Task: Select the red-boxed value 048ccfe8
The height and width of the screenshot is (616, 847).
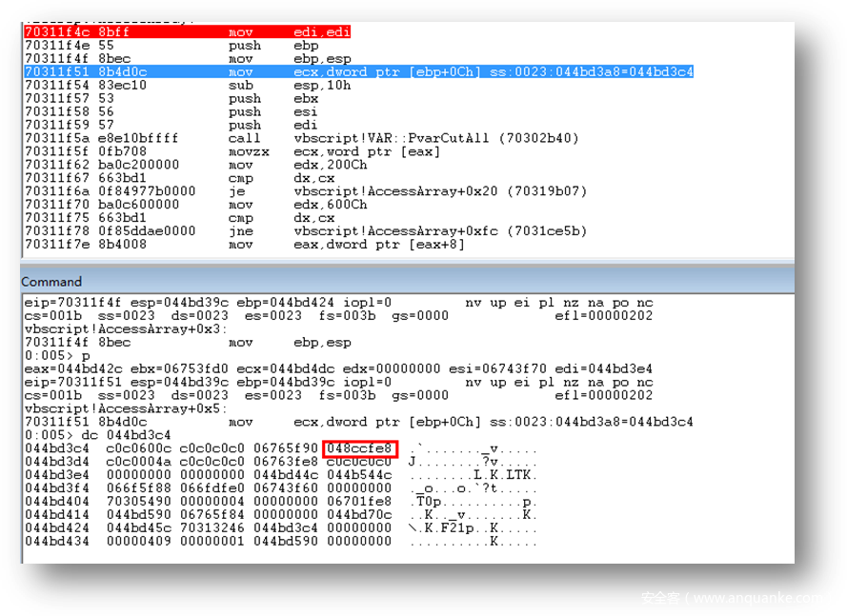Action: [x=358, y=448]
